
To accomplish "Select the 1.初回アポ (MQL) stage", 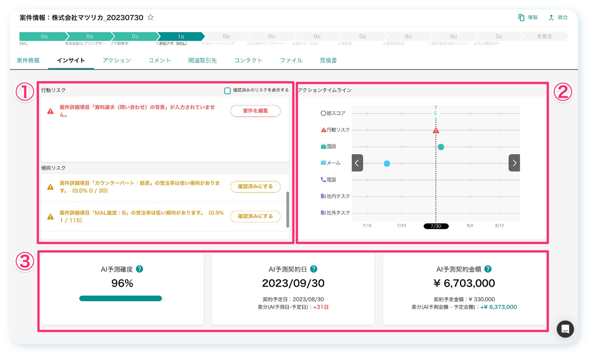I will click(x=180, y=36).
